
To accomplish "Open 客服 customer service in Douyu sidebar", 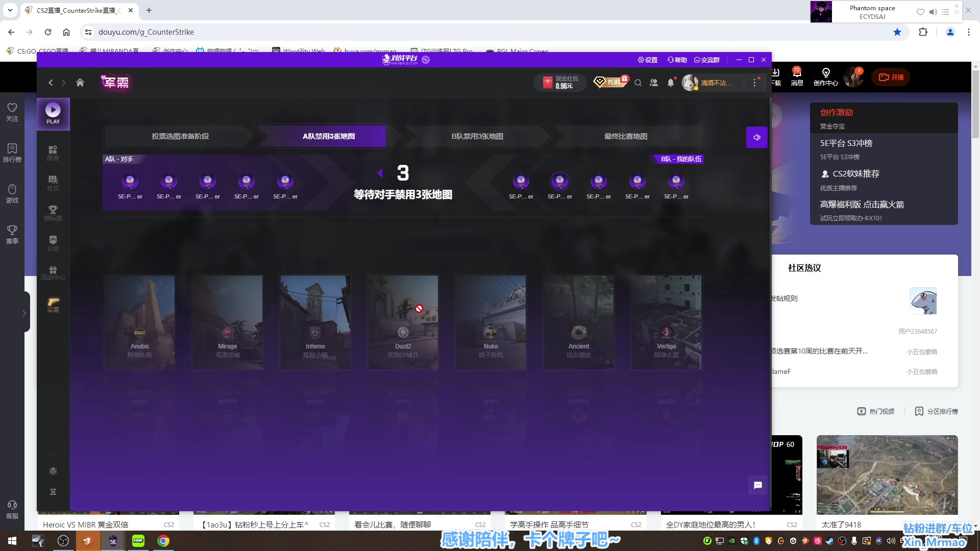I will pos(12,510).
